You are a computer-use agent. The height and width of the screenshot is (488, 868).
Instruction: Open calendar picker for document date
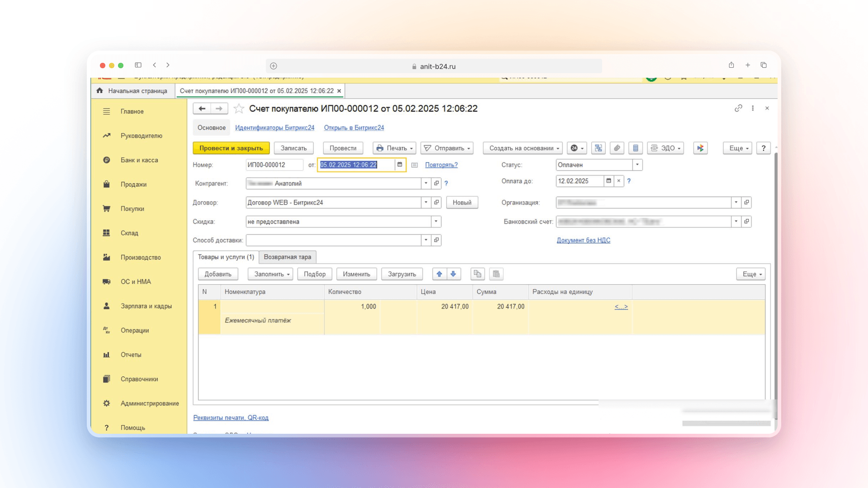[400, 165]
